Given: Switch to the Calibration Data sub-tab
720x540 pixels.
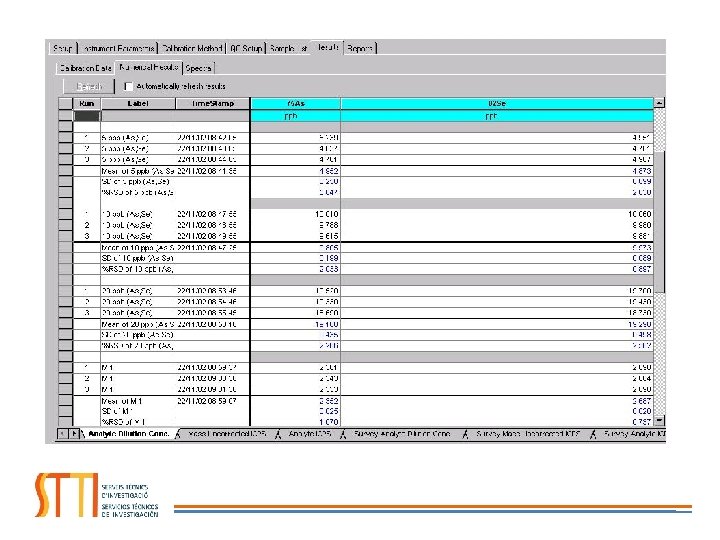Looking at the screenshot, I should tap(86, 68).
